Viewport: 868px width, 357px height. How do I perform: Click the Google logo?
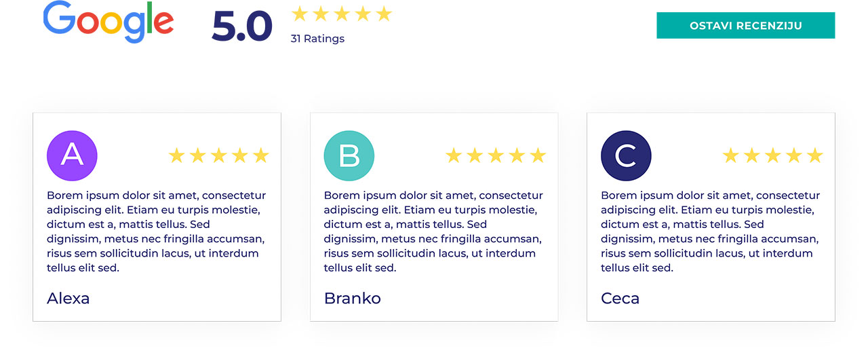[x=108, y=22]
